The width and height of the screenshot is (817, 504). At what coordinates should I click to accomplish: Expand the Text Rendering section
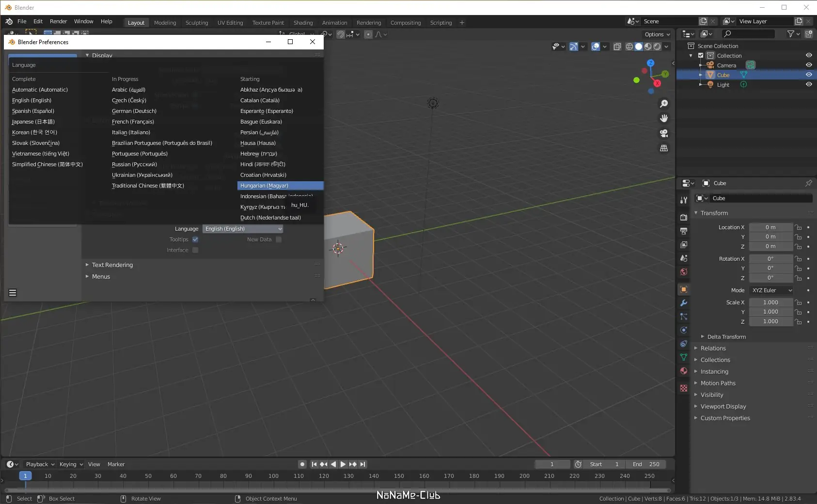coord(112,265)
